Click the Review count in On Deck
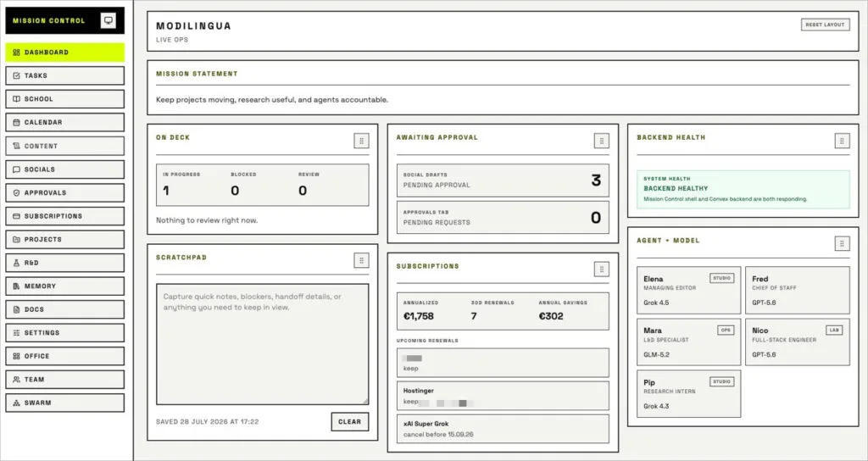Image resolution: width=868 pixels, height=461 pixels. [303, 191]
